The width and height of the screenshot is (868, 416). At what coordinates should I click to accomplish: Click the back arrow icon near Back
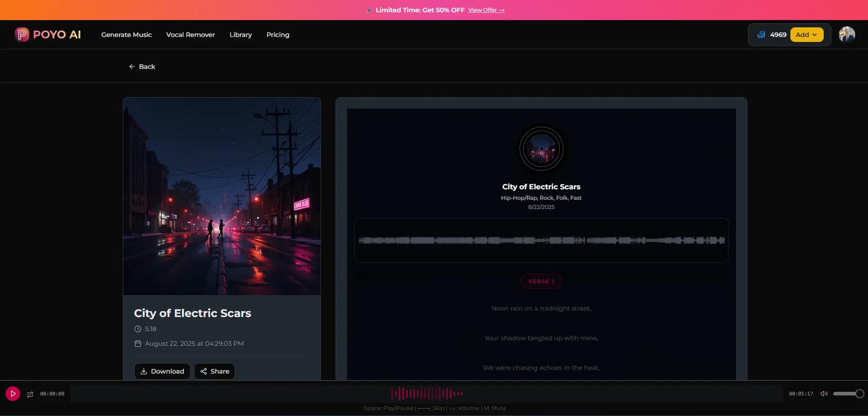click(x=132, y=66)
